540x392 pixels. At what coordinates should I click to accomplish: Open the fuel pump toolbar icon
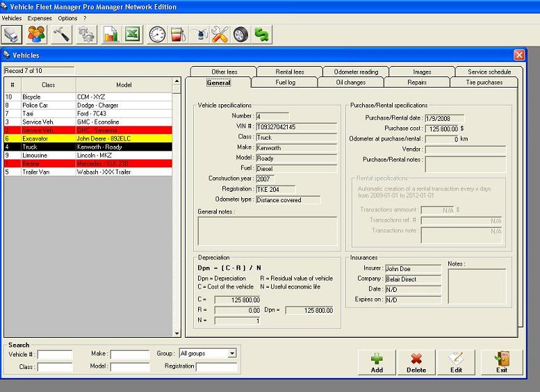tap(178, 35)
